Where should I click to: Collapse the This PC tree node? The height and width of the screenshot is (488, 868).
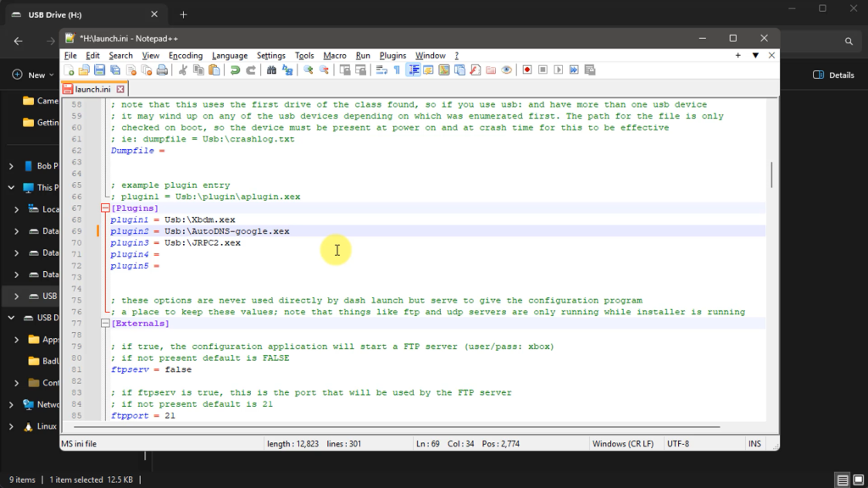coord(11,187)
